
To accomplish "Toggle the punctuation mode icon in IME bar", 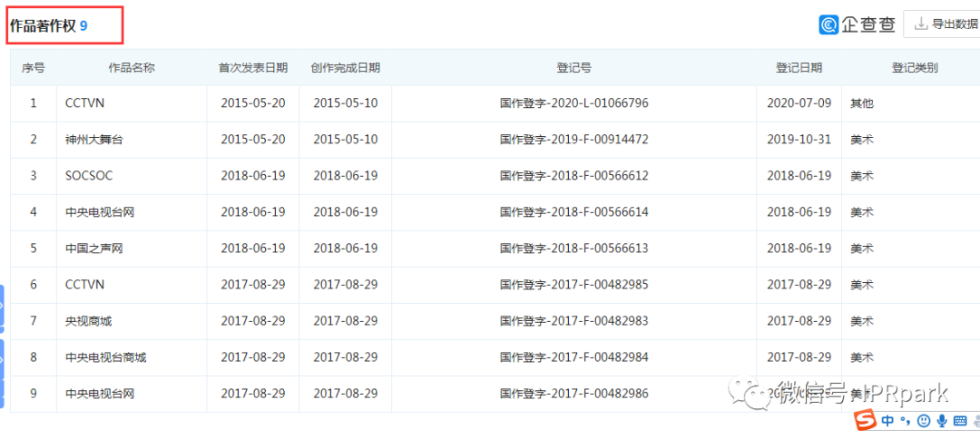I will tap(906, 422).
